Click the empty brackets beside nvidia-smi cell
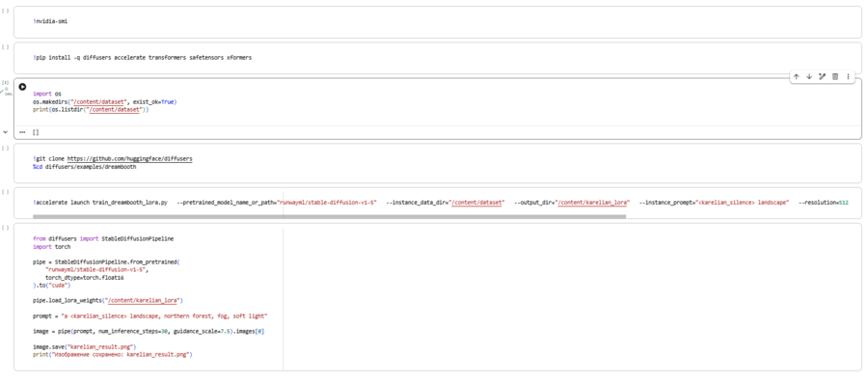This screenshot has width=868, height=384. (6, 11)
